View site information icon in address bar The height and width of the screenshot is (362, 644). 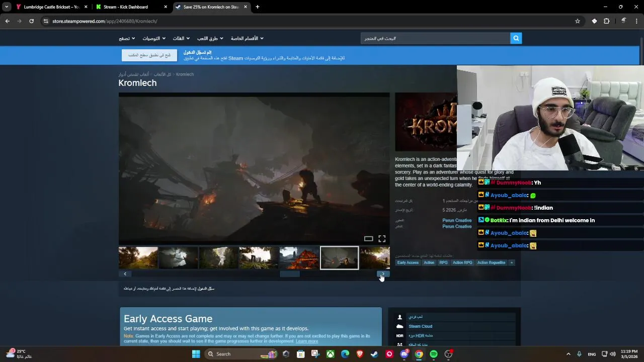click(x=46, y=21)
